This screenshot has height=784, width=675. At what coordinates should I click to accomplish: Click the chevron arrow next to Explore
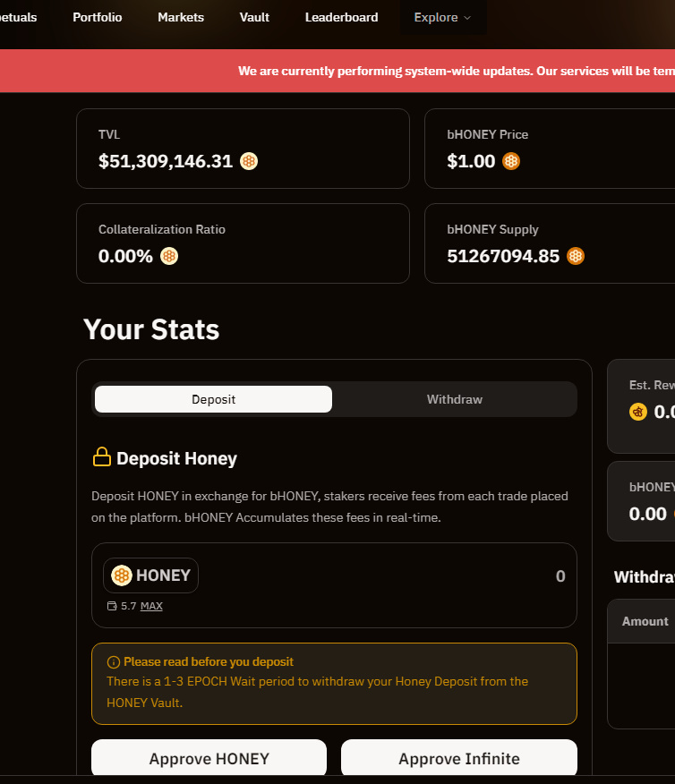click(x=467, y=18)
